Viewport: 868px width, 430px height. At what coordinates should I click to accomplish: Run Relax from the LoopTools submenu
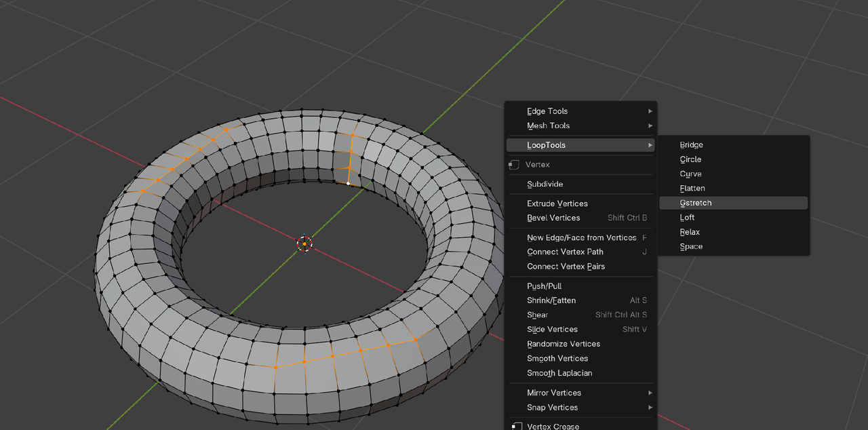click(690, 232)
